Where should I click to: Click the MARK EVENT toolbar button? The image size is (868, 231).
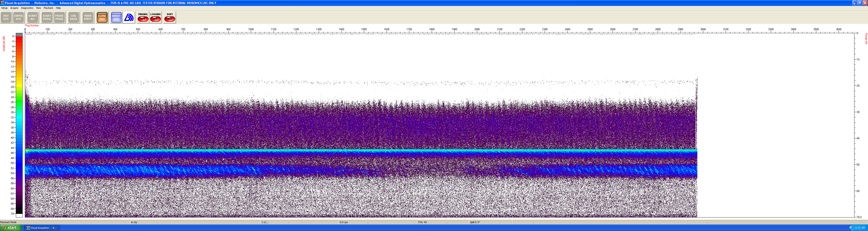click(x=88, y=18)
